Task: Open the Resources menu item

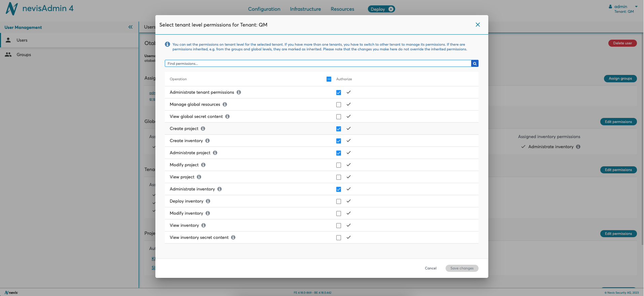Action: click(342, 9)
